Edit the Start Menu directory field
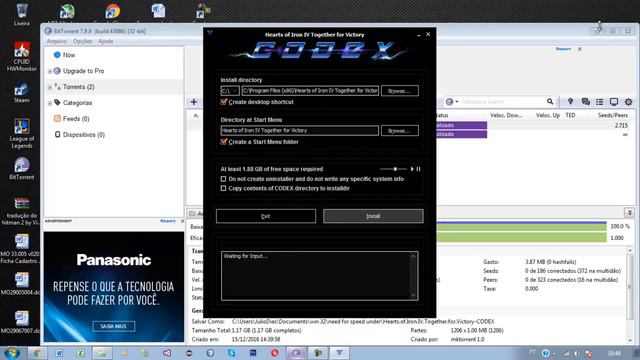Viewport: 640px width, 360px height. [300, 131]
